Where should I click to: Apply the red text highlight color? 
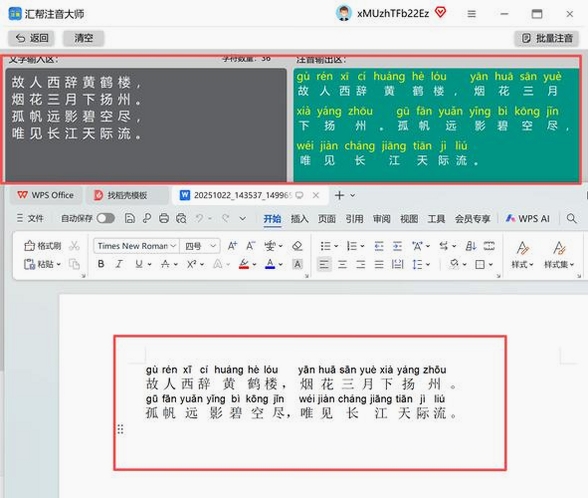[x=244, y=264]
